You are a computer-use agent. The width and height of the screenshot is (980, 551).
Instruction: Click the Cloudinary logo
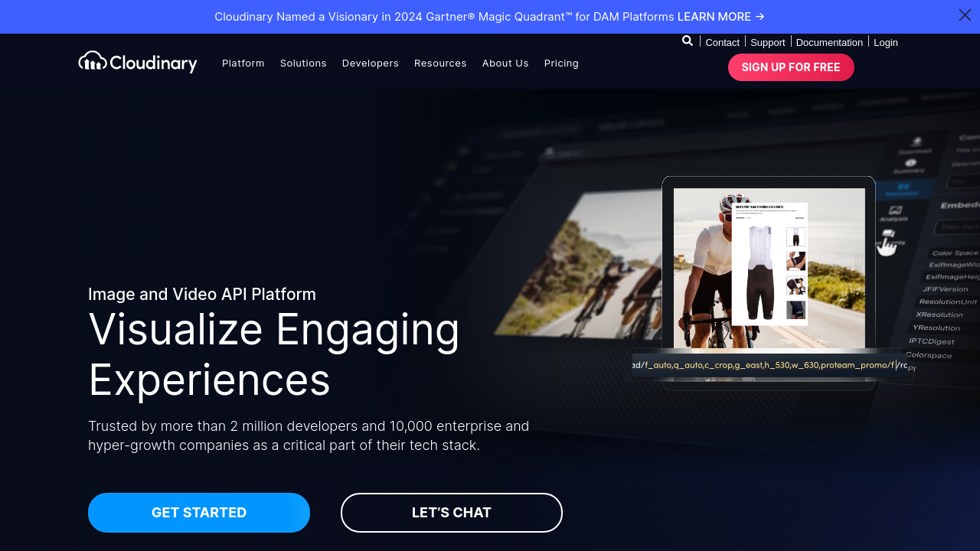[x=138, y=62]
